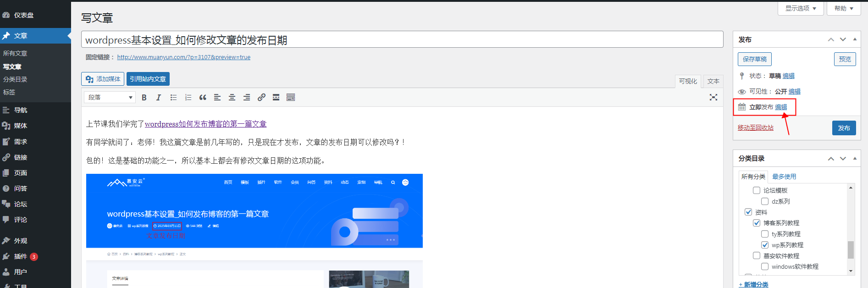Open 外观 appearance in sidebar

pyautogui.click(x=35, y=241)
